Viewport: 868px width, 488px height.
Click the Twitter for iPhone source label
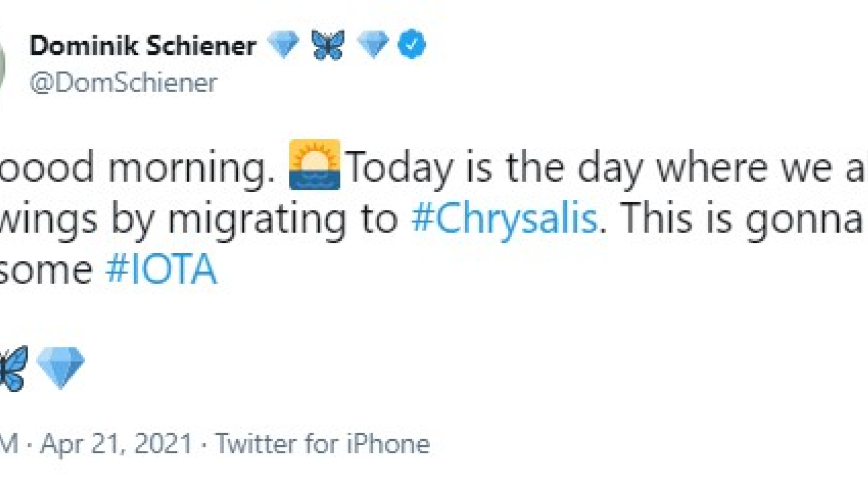point(323,444)
